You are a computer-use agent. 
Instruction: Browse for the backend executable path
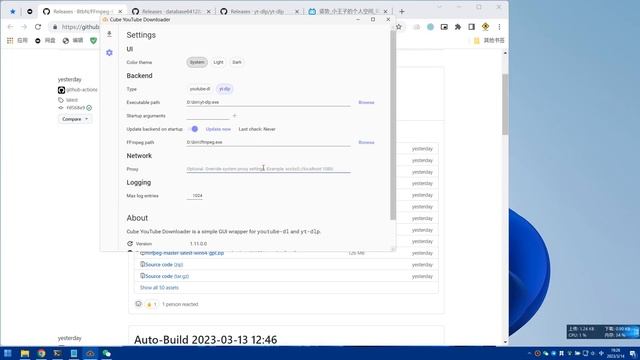click(x=366, y=102)
